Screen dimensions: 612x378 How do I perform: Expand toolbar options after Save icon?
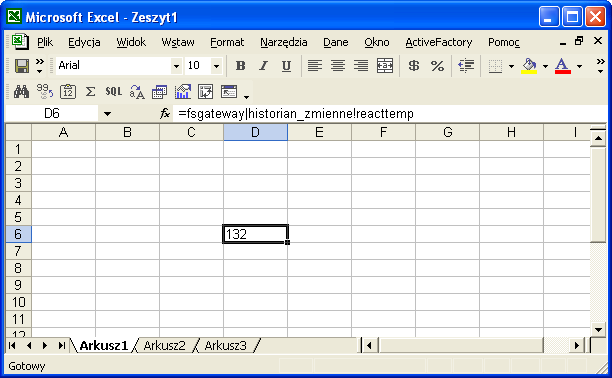point(39,66)
